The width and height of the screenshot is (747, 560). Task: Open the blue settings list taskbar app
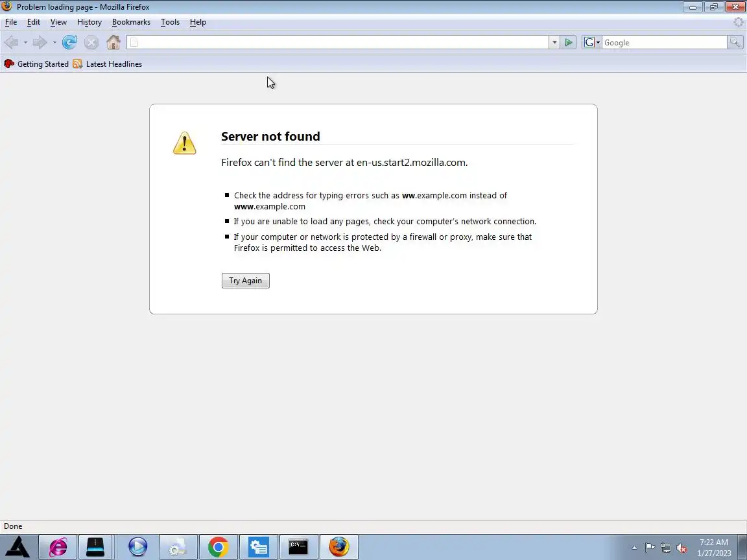(x=258, y=546)
